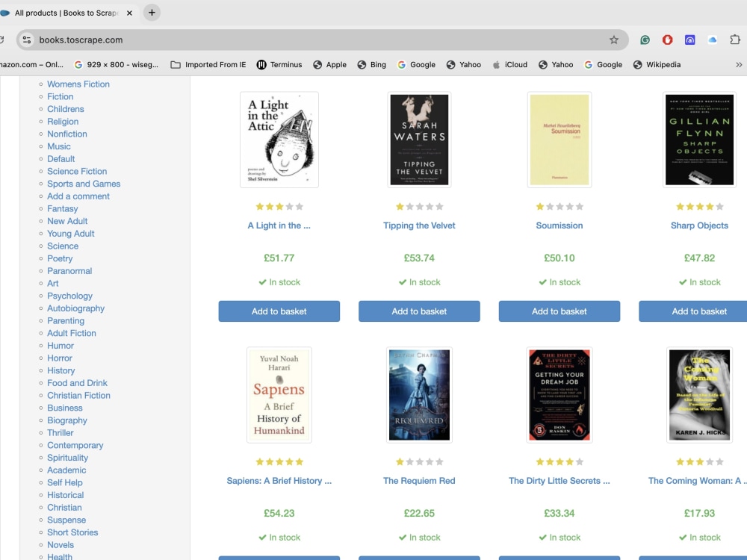Browse the Young Adult category
This screenshot has height=560, width=747.
point(70,234)
